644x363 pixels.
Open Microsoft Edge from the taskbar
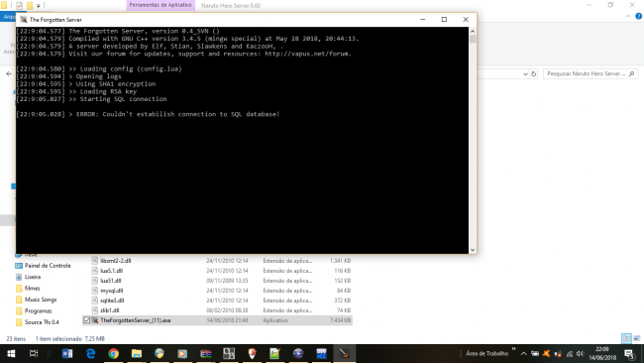coord(90,353)
